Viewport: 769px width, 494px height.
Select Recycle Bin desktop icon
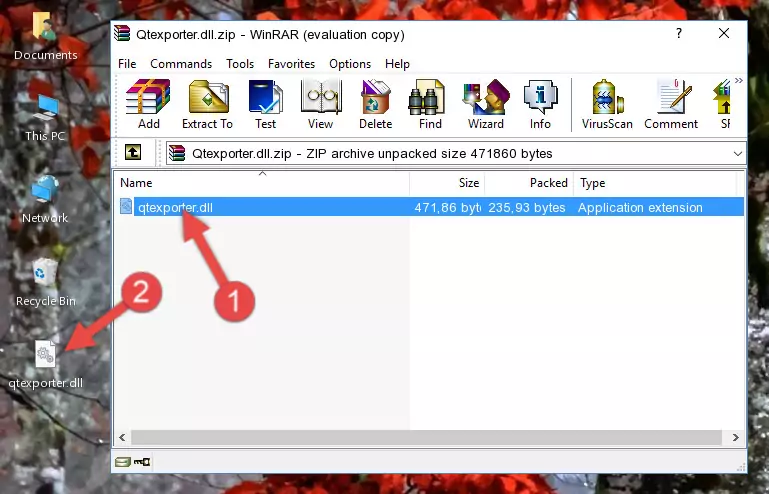[x=46, y=283]
